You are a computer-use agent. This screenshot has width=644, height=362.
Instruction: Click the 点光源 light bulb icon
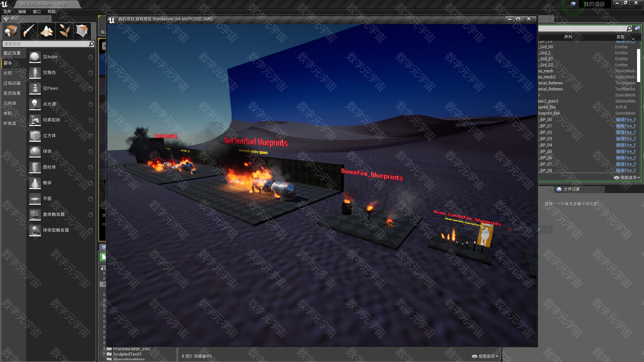35,104
